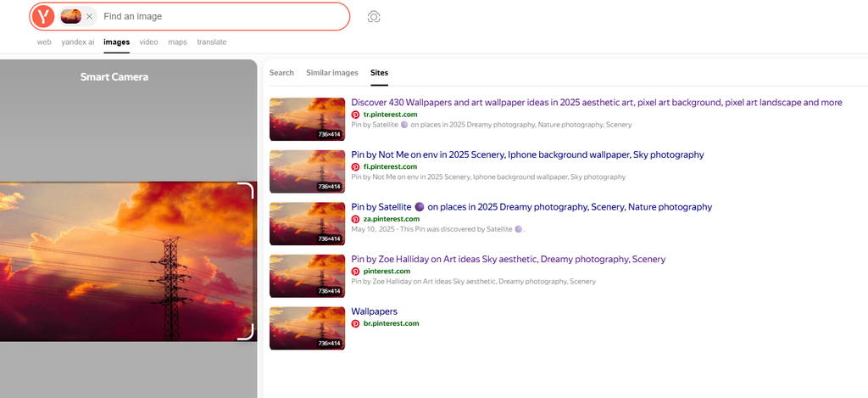Click the thumbnail of Pin by Satellite result
Image resolution: width=868 pixels, height=398 pixels.
click(307, 224)
